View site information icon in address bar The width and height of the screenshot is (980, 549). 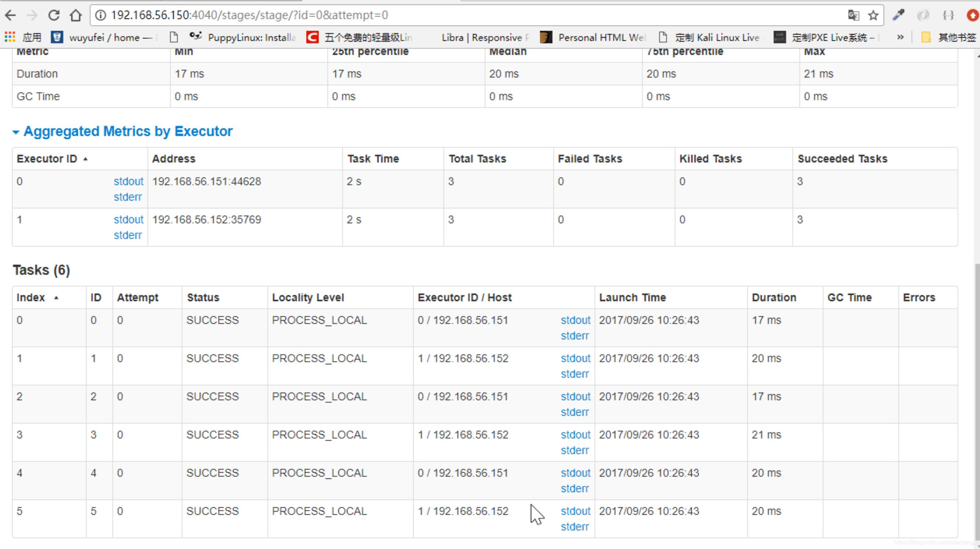(100, 15)
